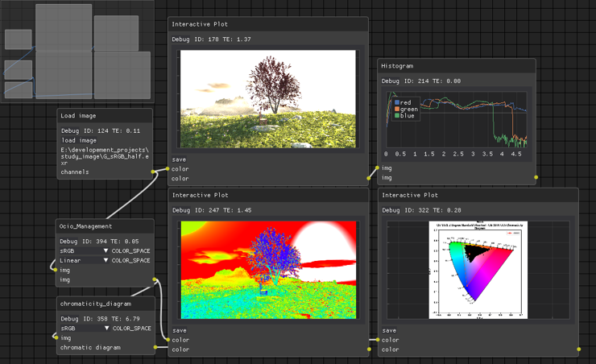This screenshot has width=596, height=364.
Task: Click the Histogram img output pin
Action: click(536, 177)
